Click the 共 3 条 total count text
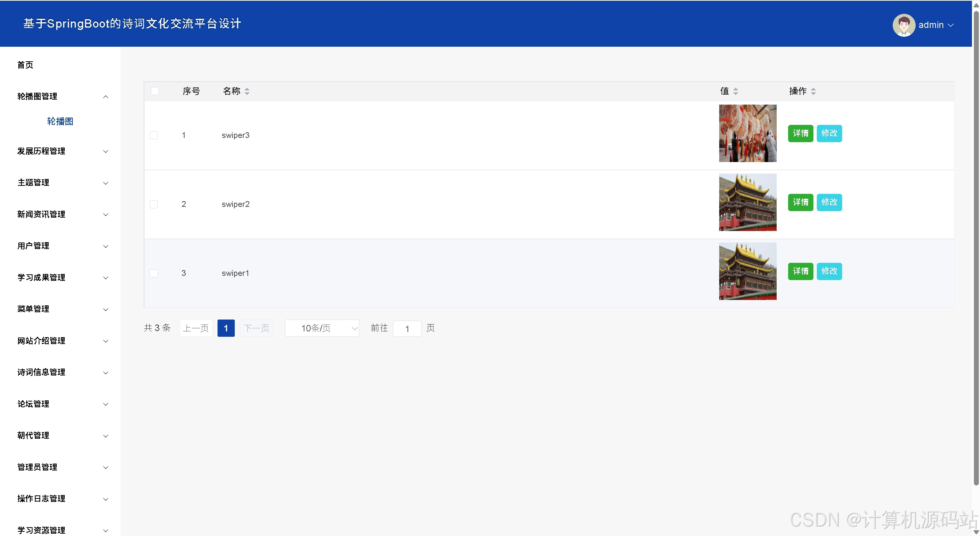The height and width of the screenshot is (536, 980). [157, 328]
